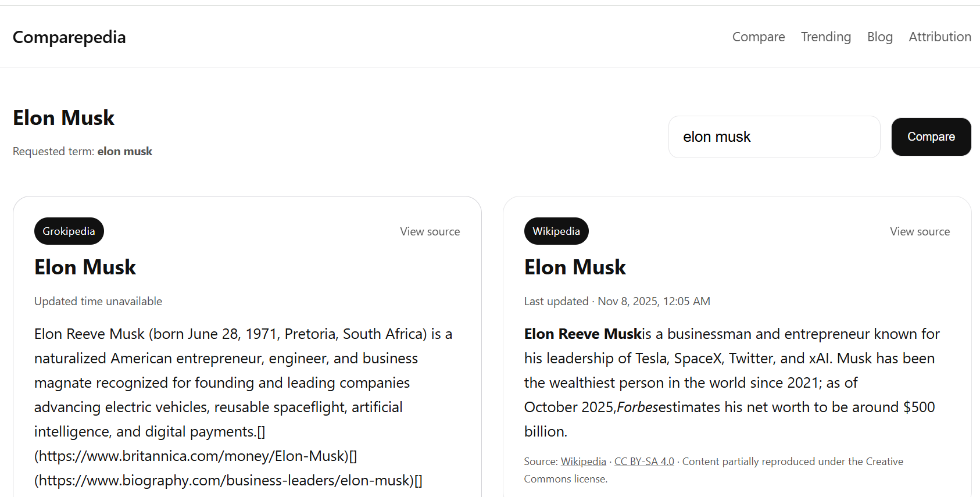
Task: Click View source on the Wikipedia card
Action: click(x=920, y=231)
